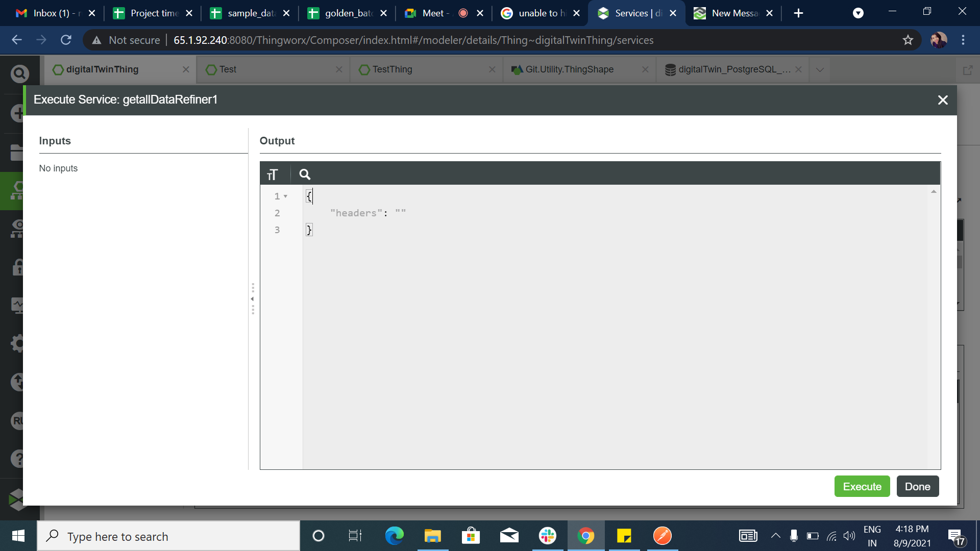Click the Execute button
The image size is (980, 551).
tap(862, 486)
